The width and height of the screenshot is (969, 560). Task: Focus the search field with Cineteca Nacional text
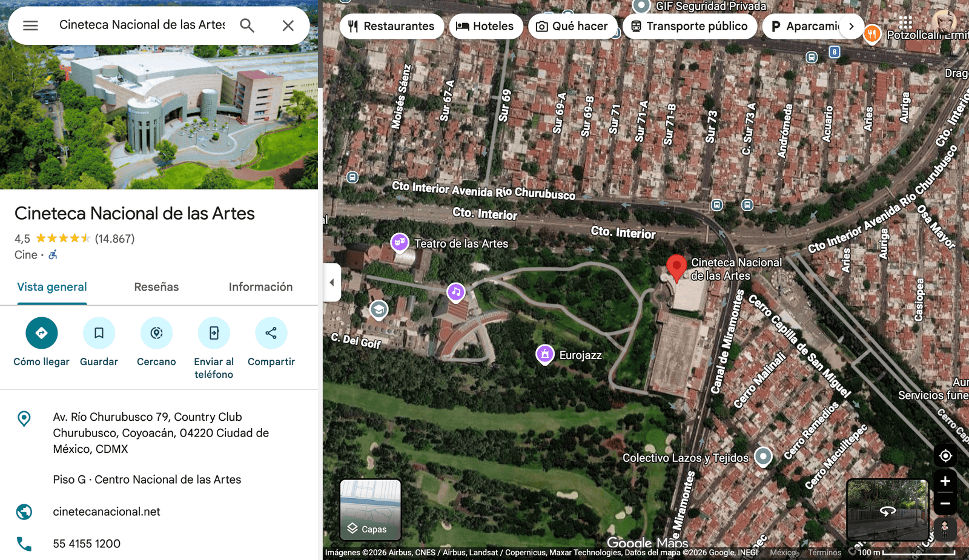(x=142, y=25)
